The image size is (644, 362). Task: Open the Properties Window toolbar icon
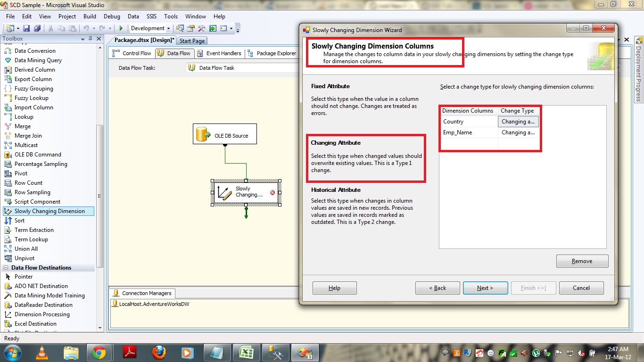pyautogui.click(x=191, y=28)
